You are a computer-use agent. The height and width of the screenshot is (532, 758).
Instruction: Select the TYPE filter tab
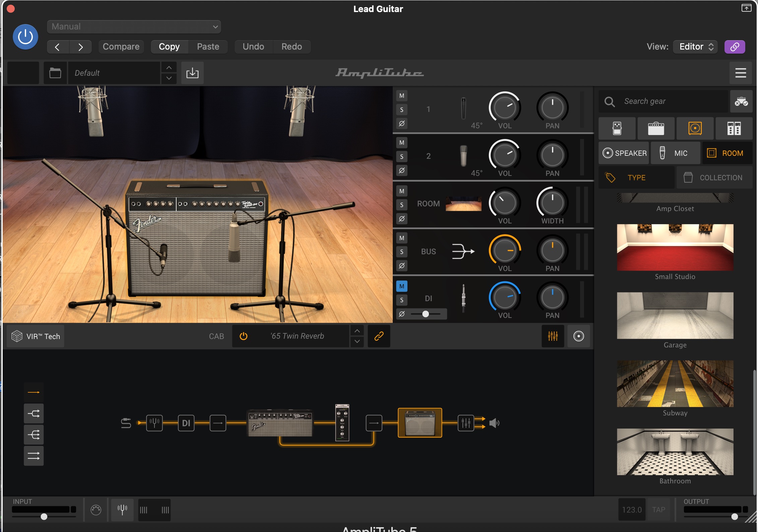(x=637, y=178)
